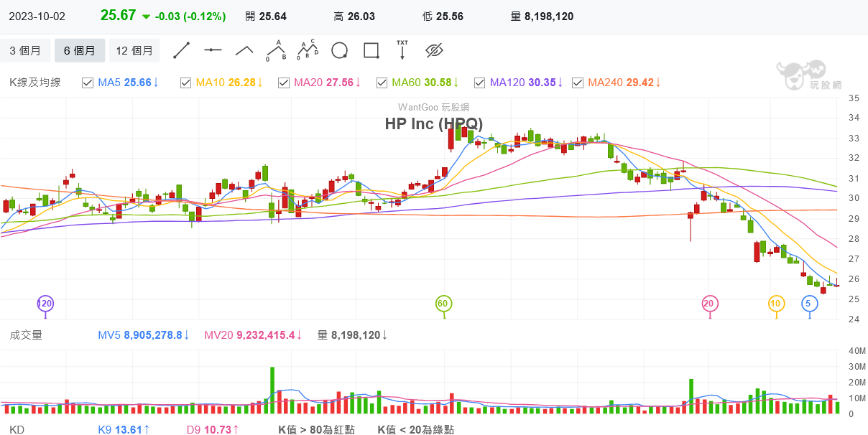Click the K值 < 20為綠點 legend text
Viewport: 868px width, 435px height.
click(x=416, y=429)
